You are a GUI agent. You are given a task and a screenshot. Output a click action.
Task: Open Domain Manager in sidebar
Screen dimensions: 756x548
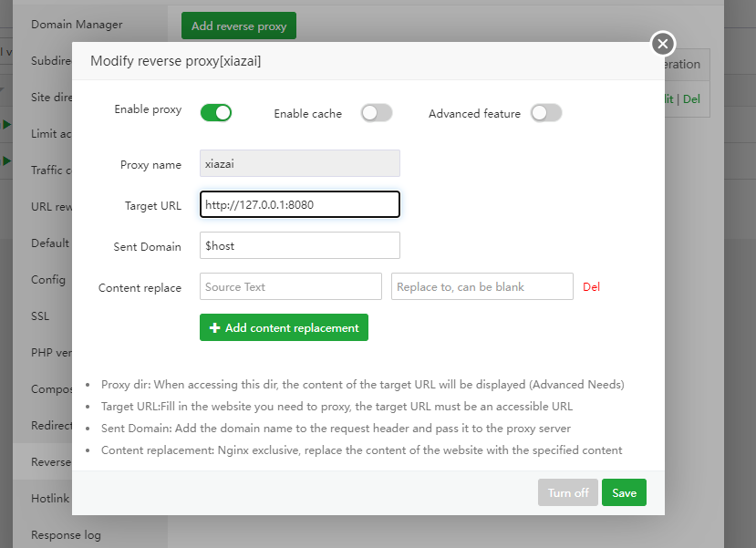pyautogui.click(x=77, y=24)
